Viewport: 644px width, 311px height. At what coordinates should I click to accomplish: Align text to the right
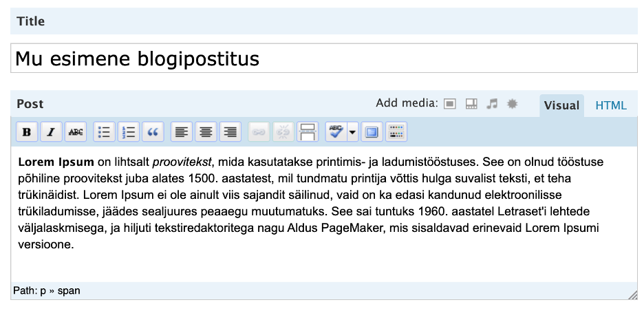(230, 132)
